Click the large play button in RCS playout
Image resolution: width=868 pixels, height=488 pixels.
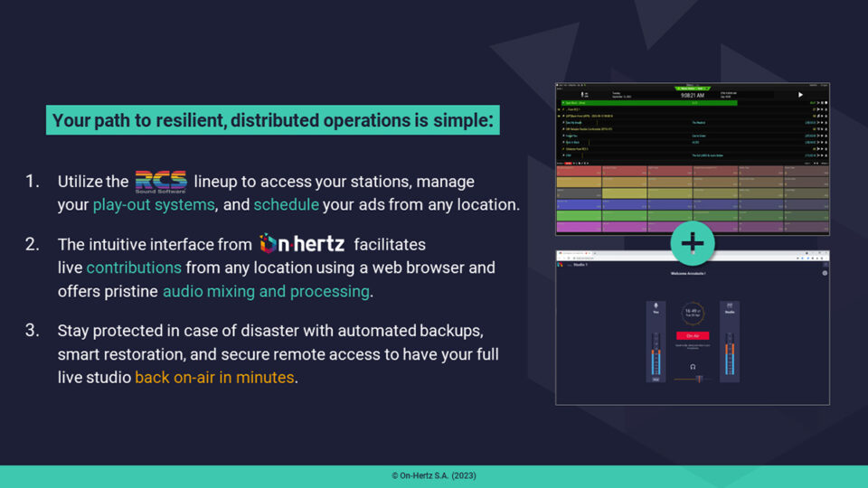pos(800,95)
